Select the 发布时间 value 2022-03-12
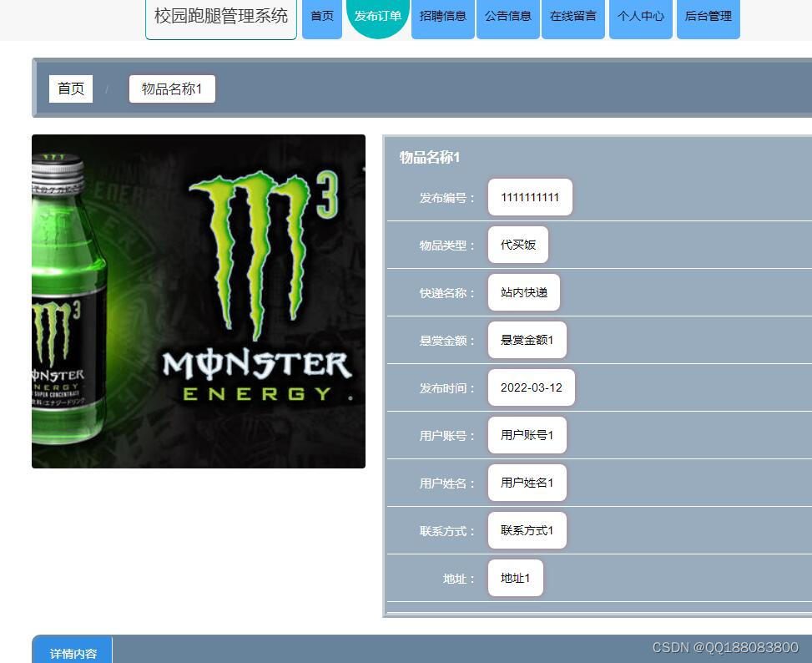Viewport: 812px width, 663px height. click(x=532, y=388)
